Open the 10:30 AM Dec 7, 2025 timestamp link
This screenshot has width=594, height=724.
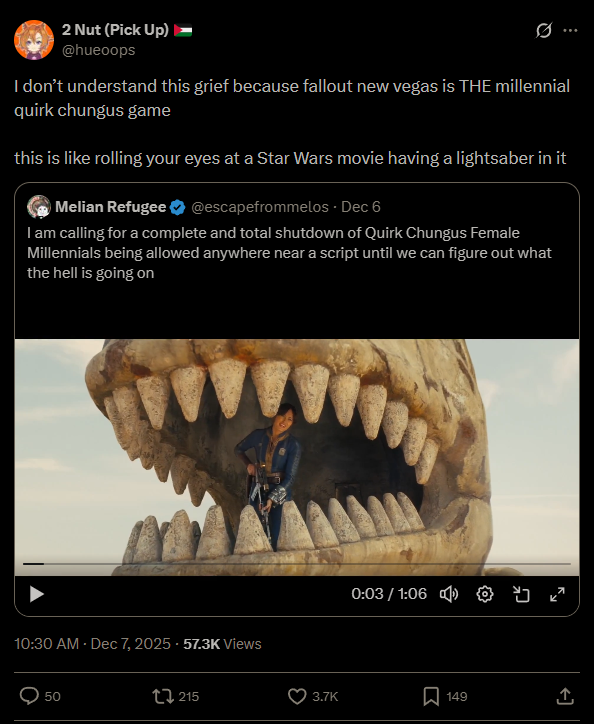click(x=92, y=644)
